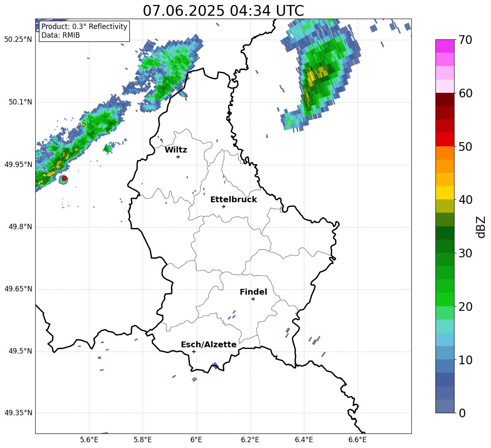Click the 6.6°E longitude label
This screenshot has height=448, width=491.
tap(357, 440)
